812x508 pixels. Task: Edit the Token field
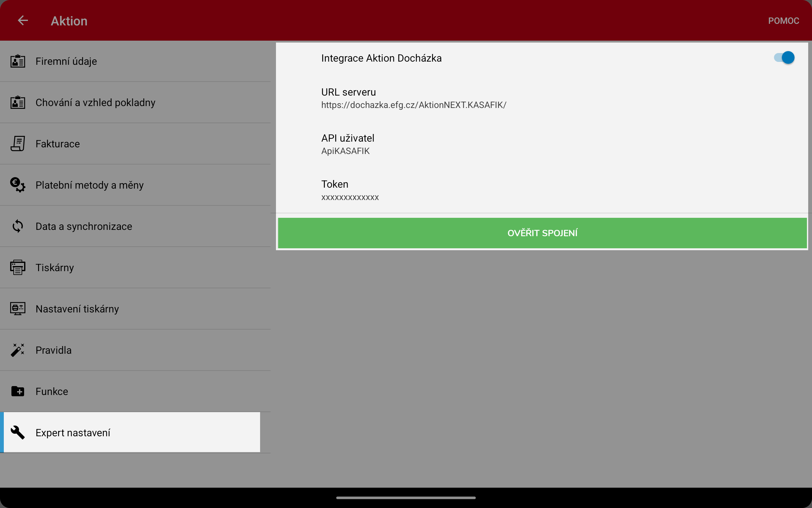click(541, 190)
